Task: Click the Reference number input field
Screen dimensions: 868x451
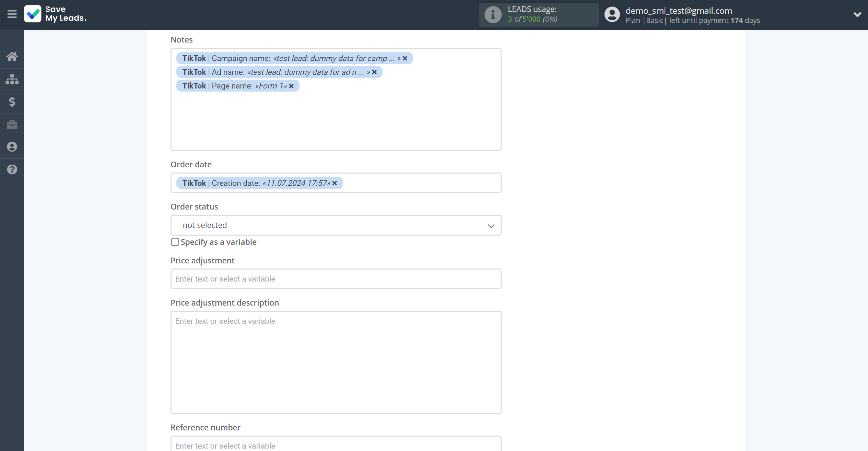Action: click(336, 444)
